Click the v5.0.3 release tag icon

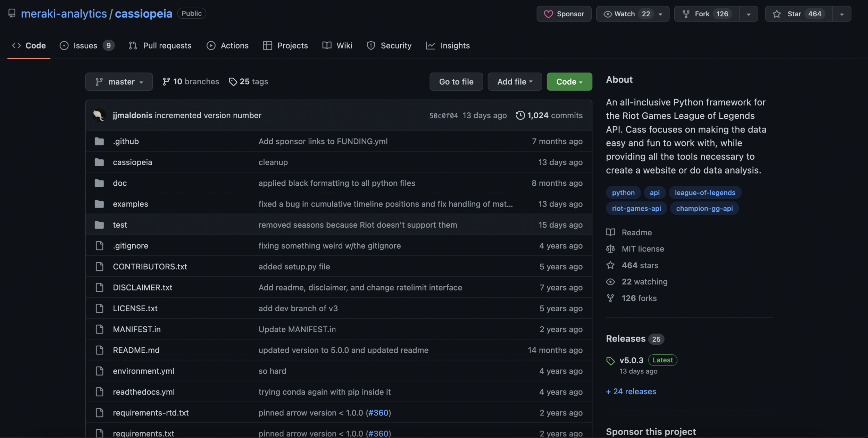[610, 361]
